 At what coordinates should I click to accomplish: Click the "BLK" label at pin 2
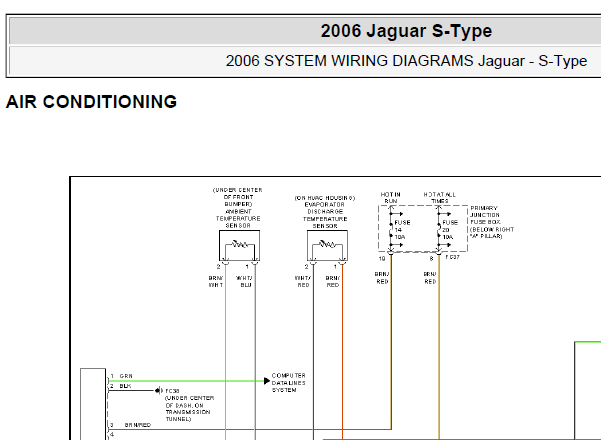(125, 386)
